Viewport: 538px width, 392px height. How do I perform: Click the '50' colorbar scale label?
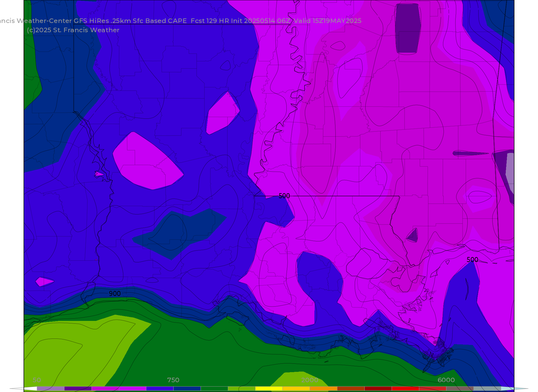tap(37, 380)
